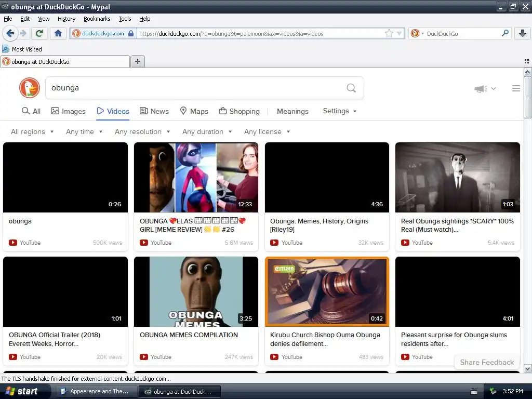Open 'Pleasant surprise for Obunga slums' title link
The width and height of the screenshot is (532, 399).
click(454, 339)
